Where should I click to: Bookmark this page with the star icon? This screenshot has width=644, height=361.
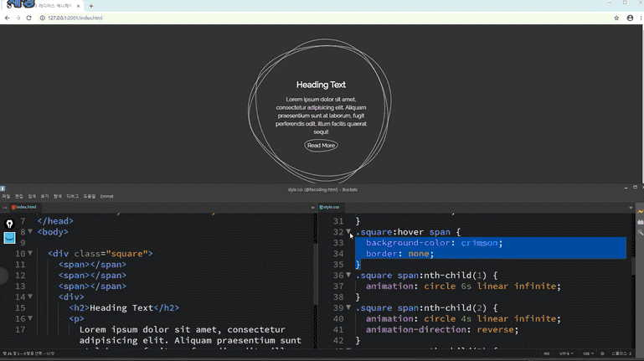616,18
